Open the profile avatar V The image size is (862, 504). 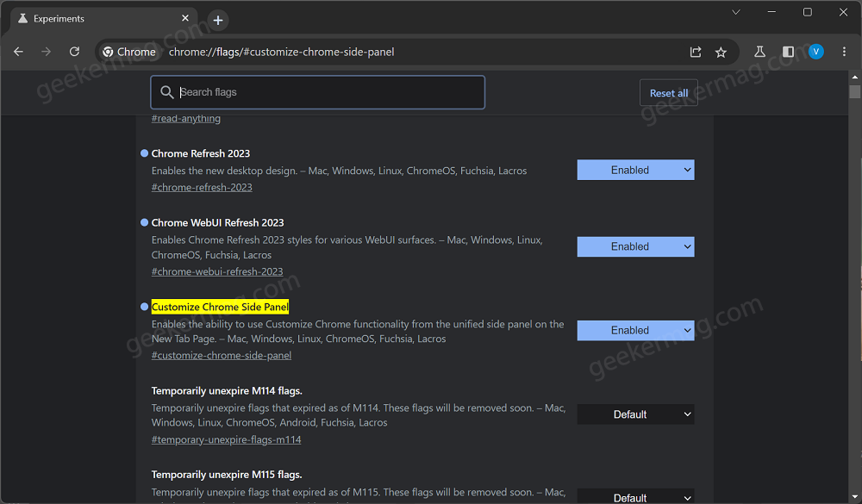(815, 52)
